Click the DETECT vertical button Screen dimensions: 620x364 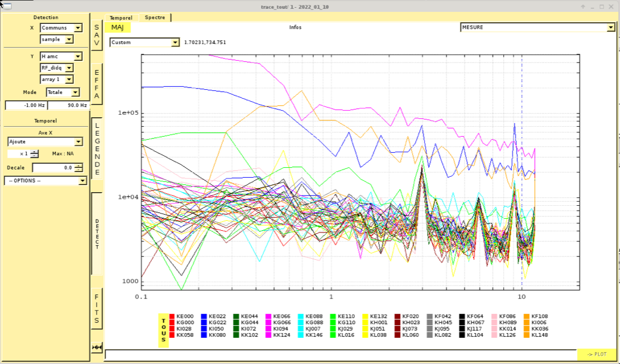(96, 234)
